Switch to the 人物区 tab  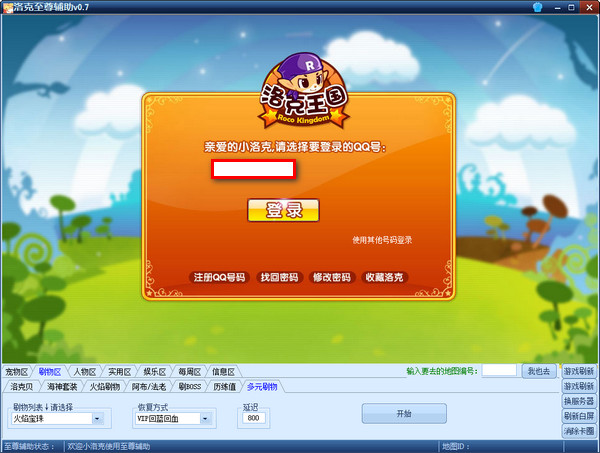[x=85, y=372]
